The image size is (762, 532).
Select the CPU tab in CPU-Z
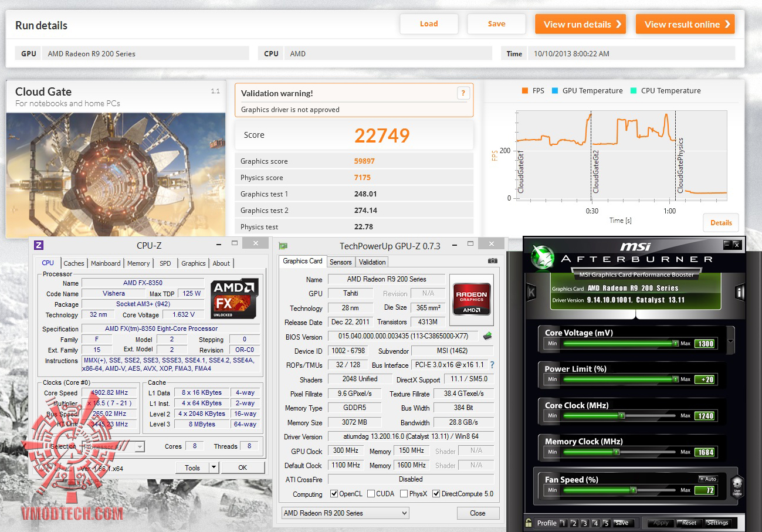[x=48, y=263]
